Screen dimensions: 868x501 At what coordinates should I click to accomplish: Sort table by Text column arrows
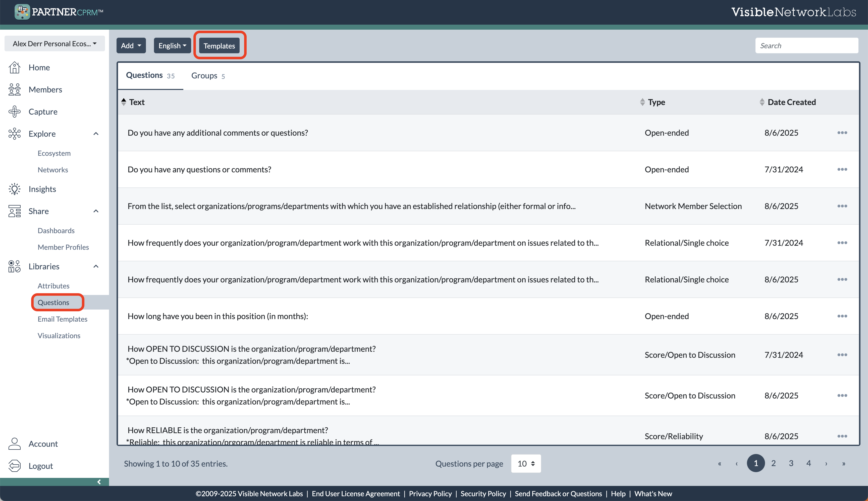[x=124, y=102]
